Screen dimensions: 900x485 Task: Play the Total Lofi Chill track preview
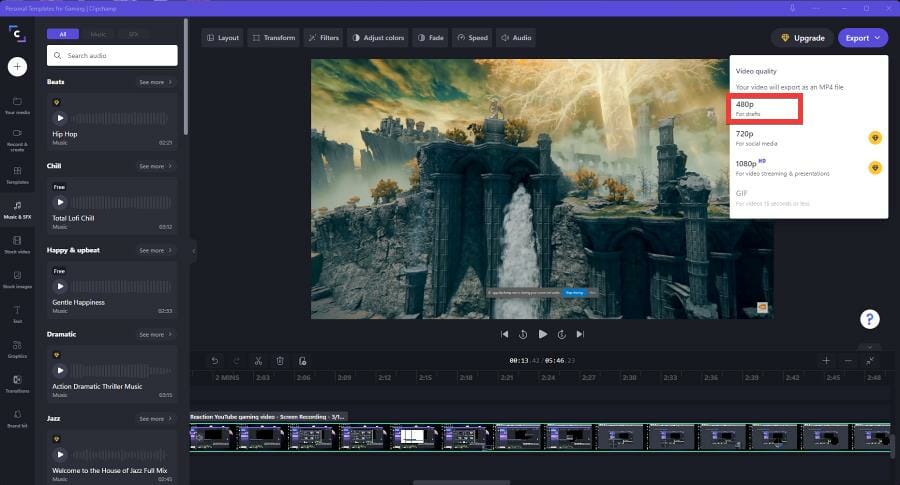pos(60,202)
